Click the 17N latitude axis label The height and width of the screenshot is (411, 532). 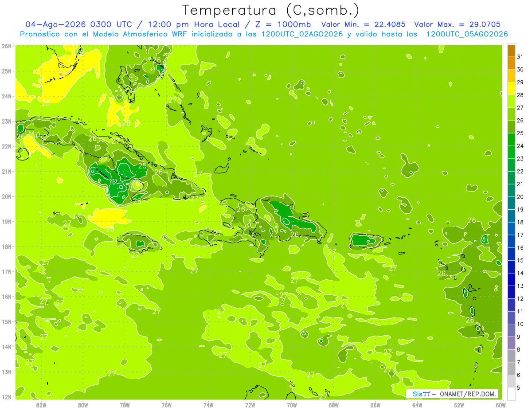click(7, 271)
